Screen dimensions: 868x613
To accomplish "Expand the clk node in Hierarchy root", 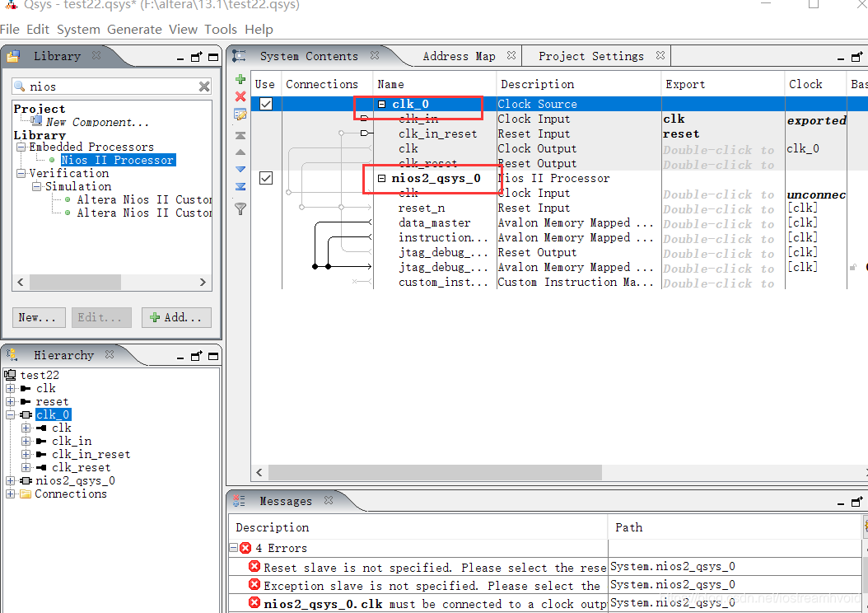I will (x=10, y=388).
